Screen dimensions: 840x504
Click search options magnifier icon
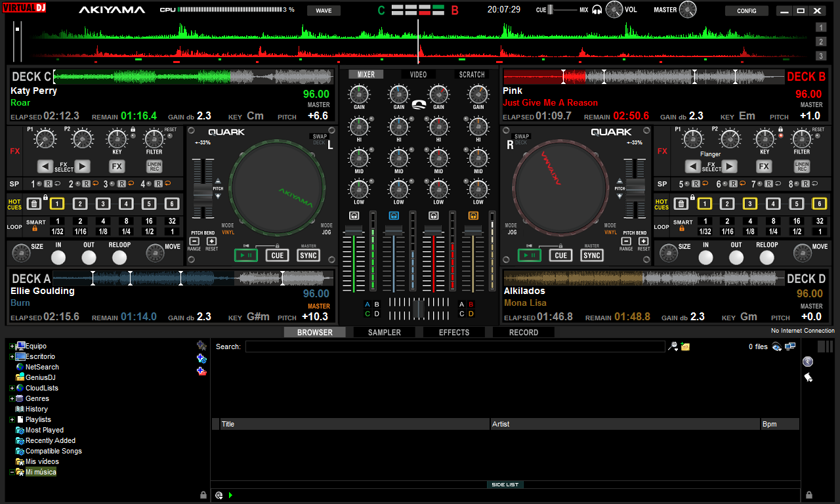click(x=673, y=346)
